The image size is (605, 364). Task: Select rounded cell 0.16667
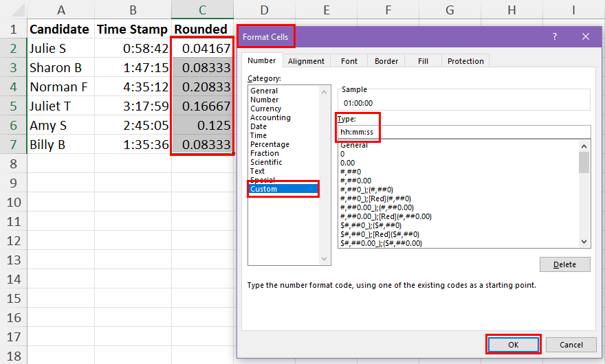[202, 106]
